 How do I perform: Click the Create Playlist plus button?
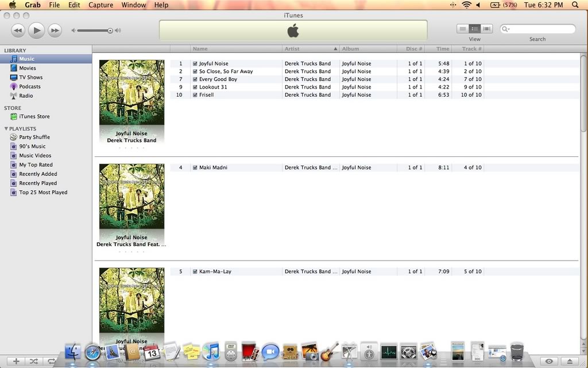(x=16, y=361)
